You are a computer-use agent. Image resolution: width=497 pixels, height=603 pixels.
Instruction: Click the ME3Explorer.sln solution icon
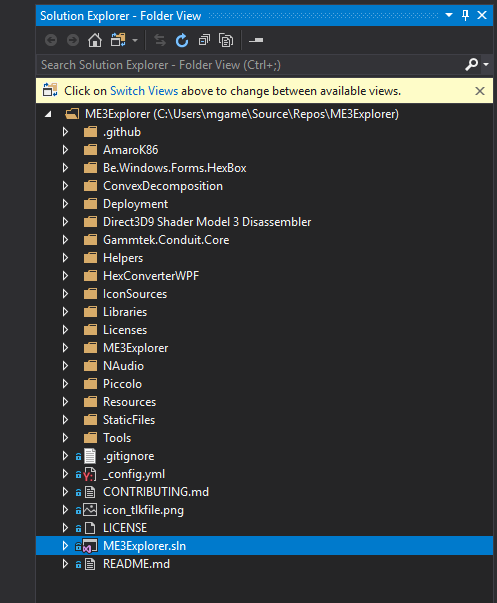click(x=90, y=546)
